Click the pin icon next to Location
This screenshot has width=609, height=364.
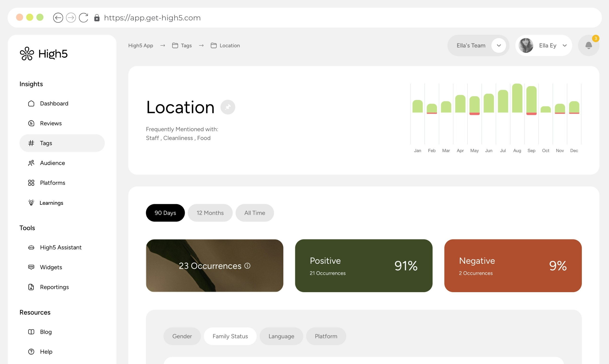[x=228, y=107]
